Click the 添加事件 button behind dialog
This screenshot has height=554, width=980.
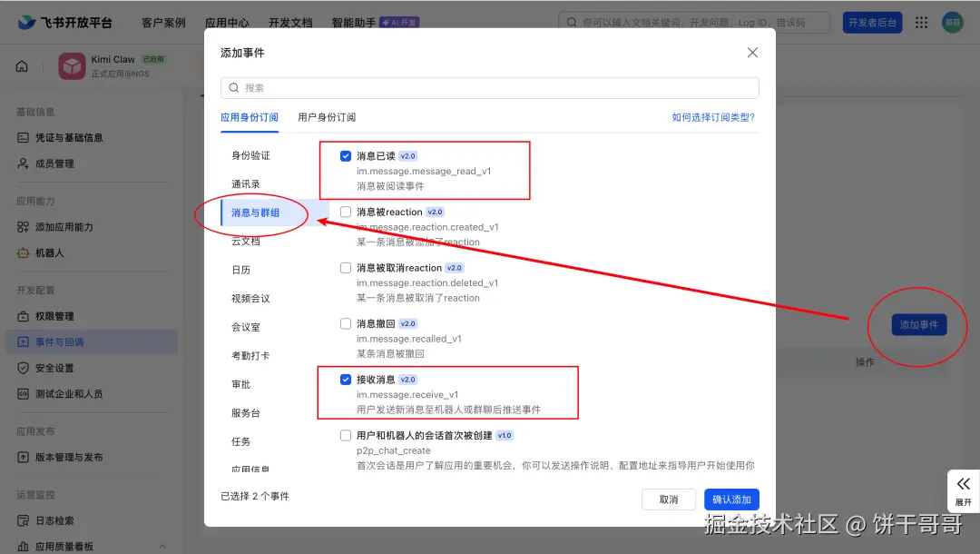point(918,325)
